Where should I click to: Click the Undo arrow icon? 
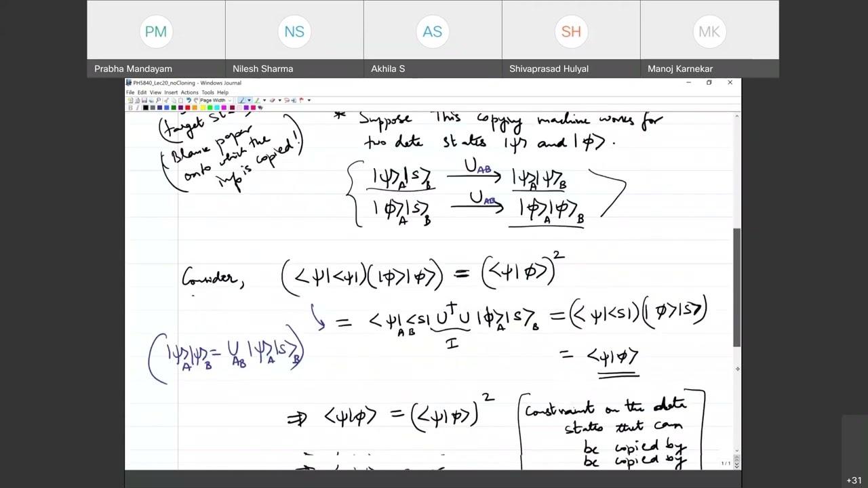[x=189, y=100]
